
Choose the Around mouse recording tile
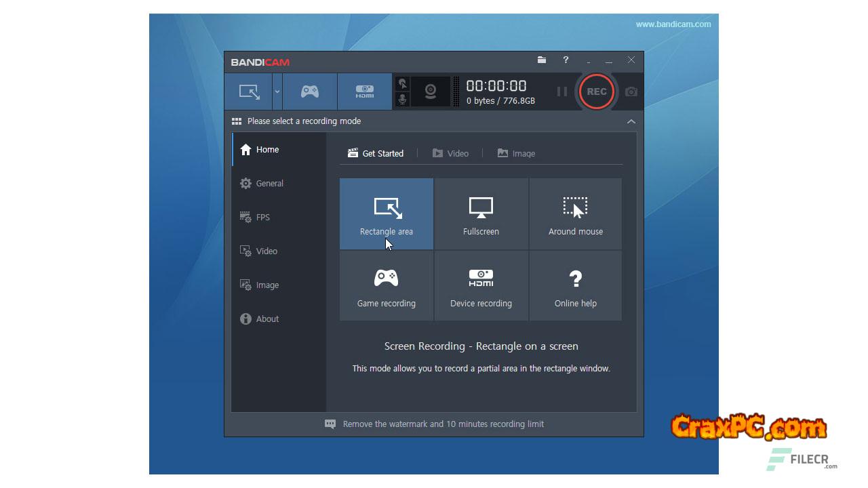point(575,214)
